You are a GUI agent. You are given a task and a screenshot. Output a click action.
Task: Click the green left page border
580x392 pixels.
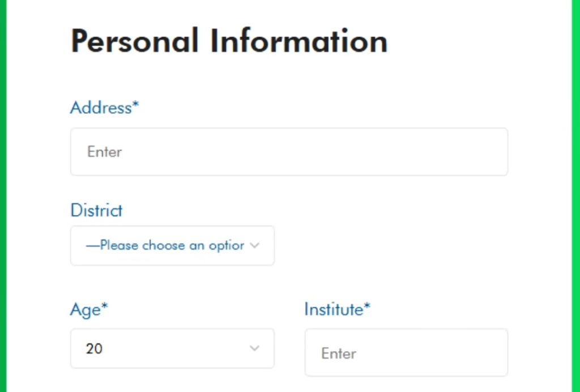(3, 196)
